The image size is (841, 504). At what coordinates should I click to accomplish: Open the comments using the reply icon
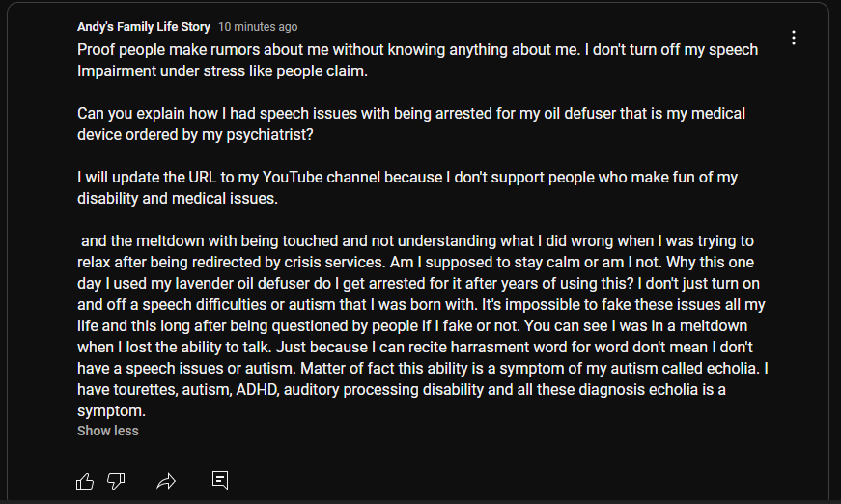pos(220,480)
